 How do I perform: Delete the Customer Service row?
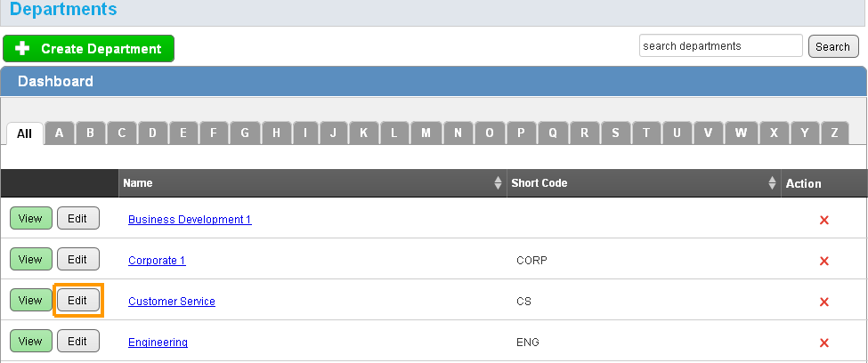point(823,302)
